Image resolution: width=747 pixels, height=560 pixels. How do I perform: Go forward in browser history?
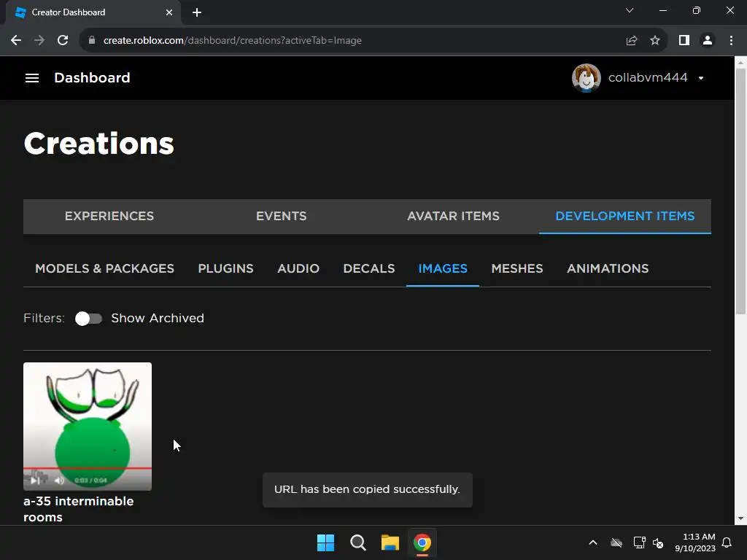tap(39, 41)
